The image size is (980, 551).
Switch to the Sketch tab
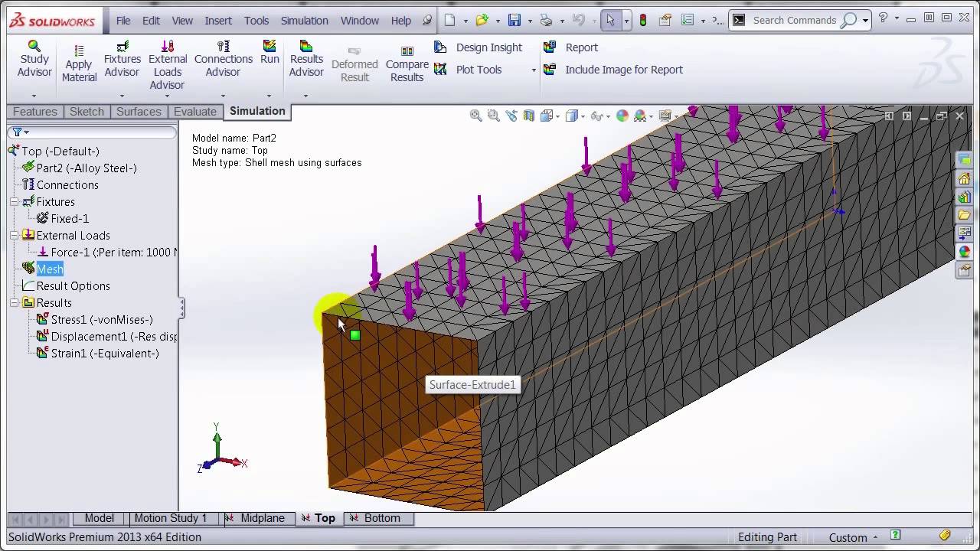point(87,112)
